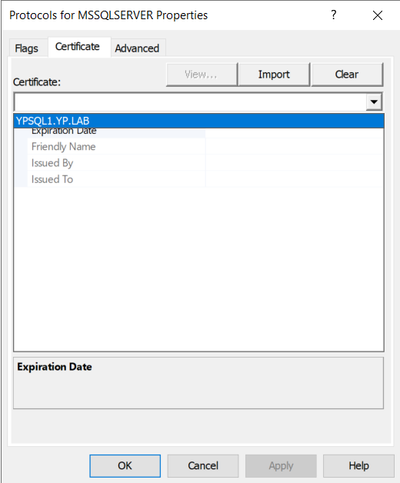Open the Certificate dropdown arrow
The width and height of the screenshot is (400, 483).
click(374, 102)
